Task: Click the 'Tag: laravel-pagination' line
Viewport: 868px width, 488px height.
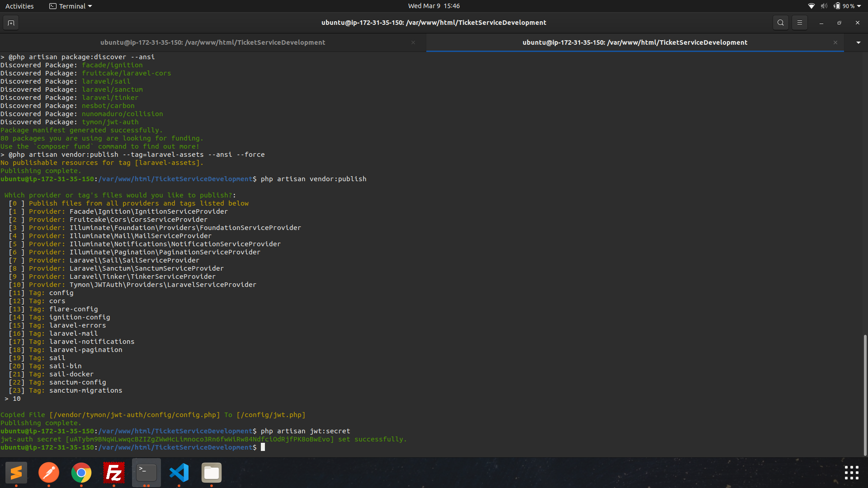Action: (x=66, y=350)
